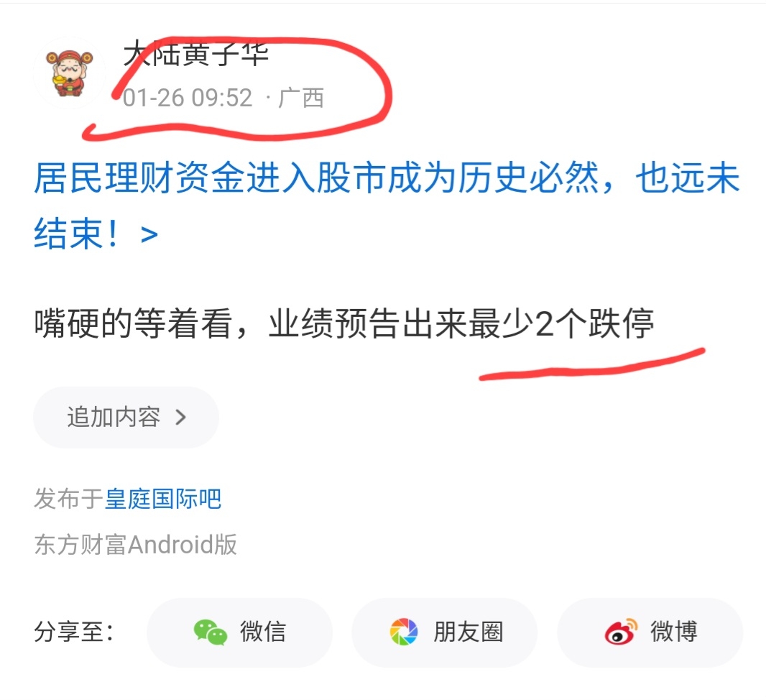Open the linked blue article title
766x700 pixels.
[x=386, y=205]
